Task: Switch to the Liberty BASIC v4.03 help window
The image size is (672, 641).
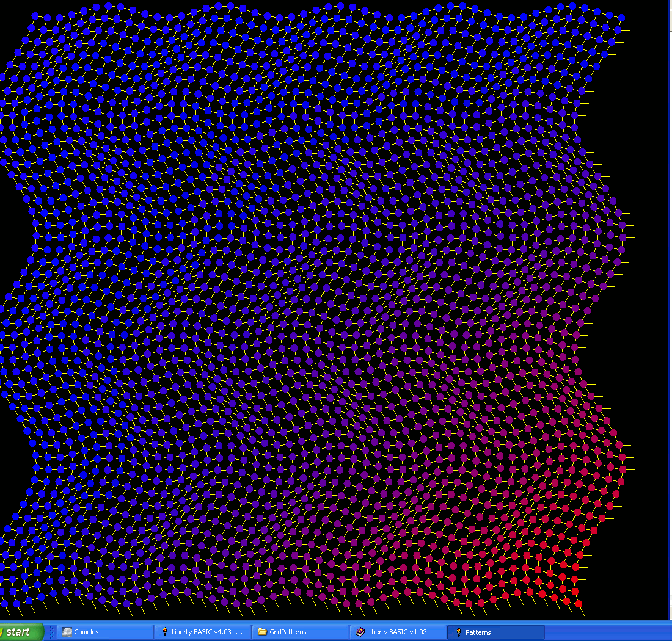Action: click(x=396, y=632)
